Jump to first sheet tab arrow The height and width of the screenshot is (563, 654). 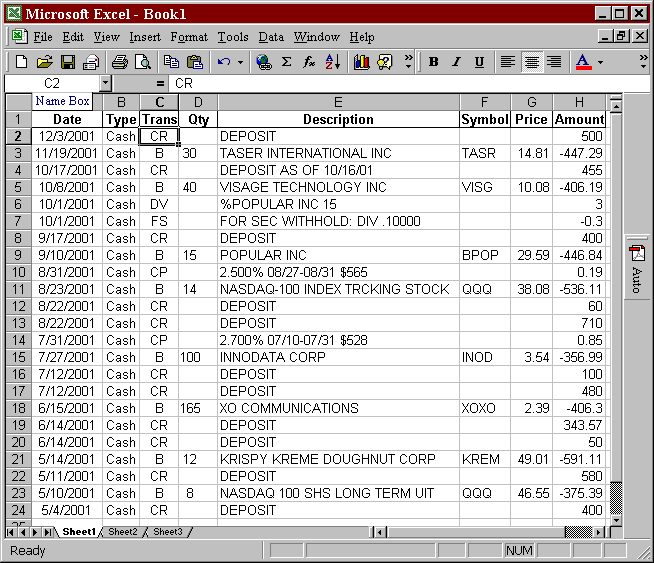coord(11,532)
